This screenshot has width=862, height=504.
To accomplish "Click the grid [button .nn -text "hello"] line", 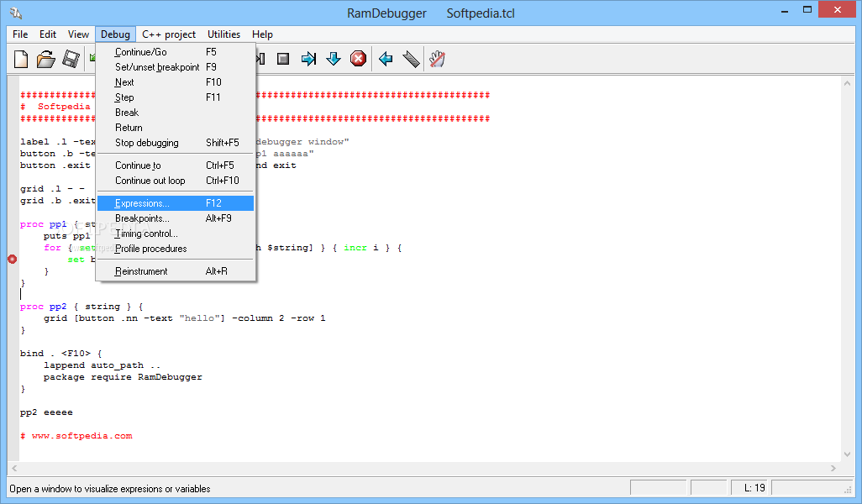I will point(184,318).
